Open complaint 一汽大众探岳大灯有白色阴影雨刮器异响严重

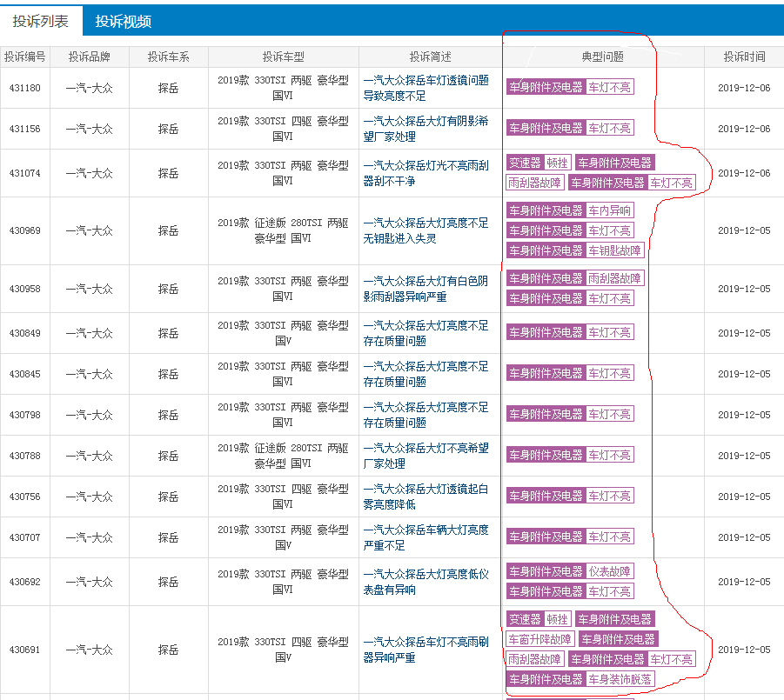pos(426,289)
